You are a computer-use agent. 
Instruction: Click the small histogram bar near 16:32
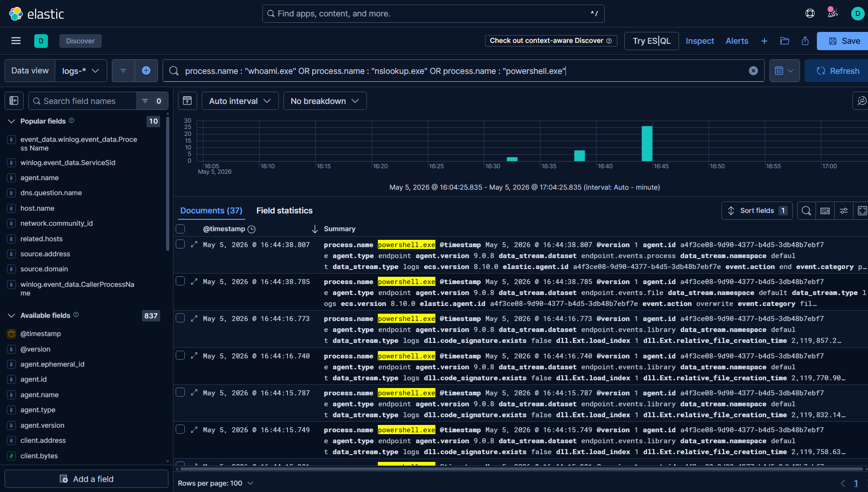pyautogui.click(x=512, y=159)
